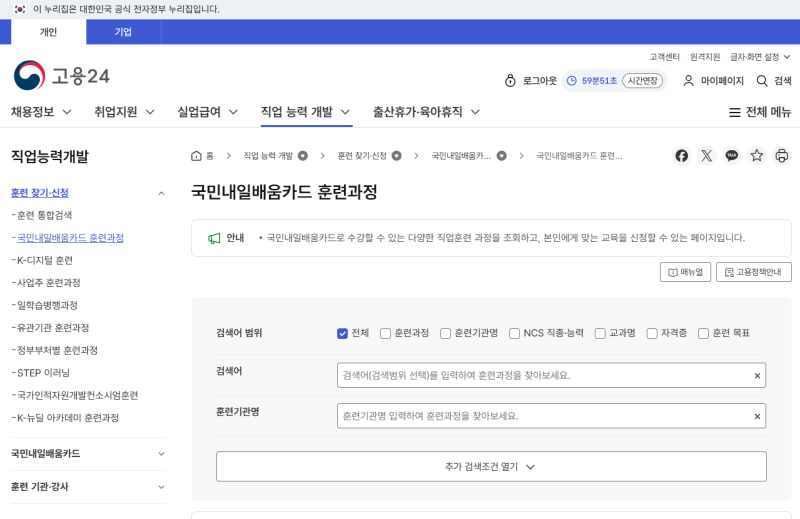Clear the 훈련기관명 field with X

coord(757,416)
